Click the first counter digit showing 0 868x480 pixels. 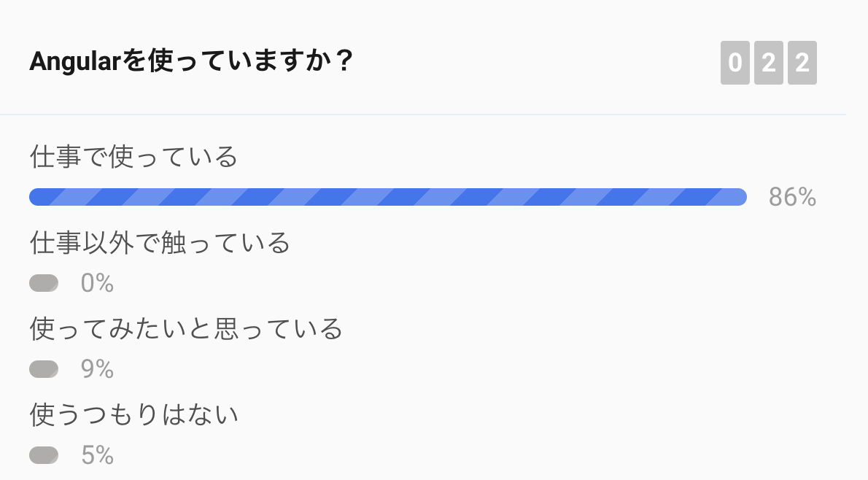[734, 63]
